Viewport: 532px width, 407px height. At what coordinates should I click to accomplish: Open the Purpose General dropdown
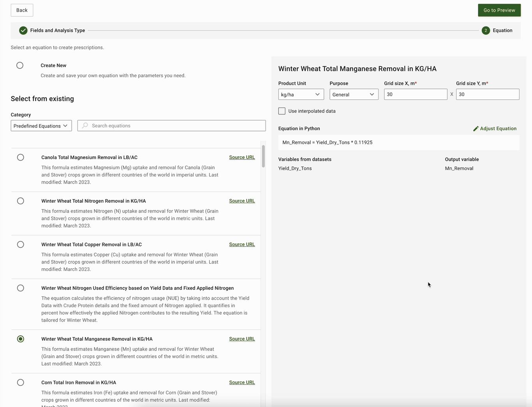(x=354, y=94)
